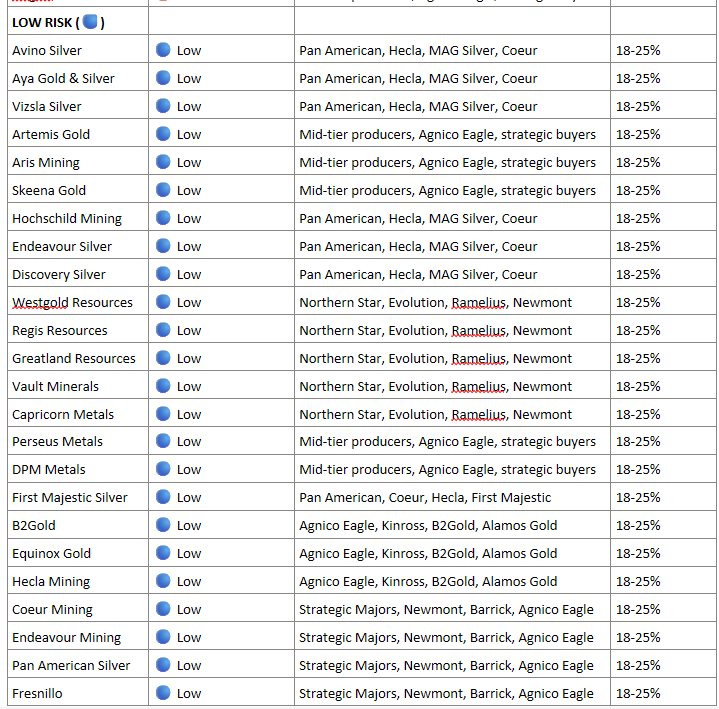Viewport: 719px width, 709px height.
Task: Click the blue risk dot in Endeavour Mining row
Action: [163, 636]
